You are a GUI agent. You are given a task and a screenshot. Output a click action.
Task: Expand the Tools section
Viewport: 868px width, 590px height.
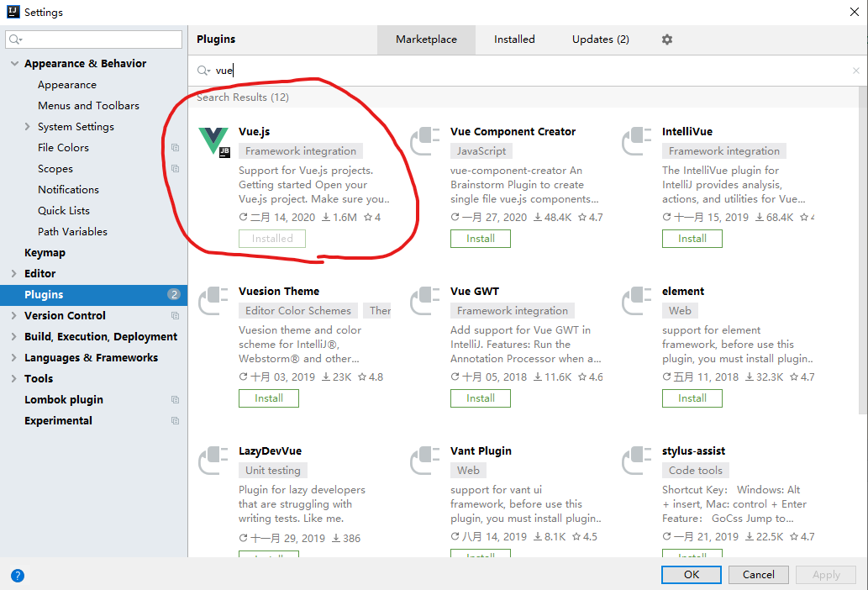[13, 378]
